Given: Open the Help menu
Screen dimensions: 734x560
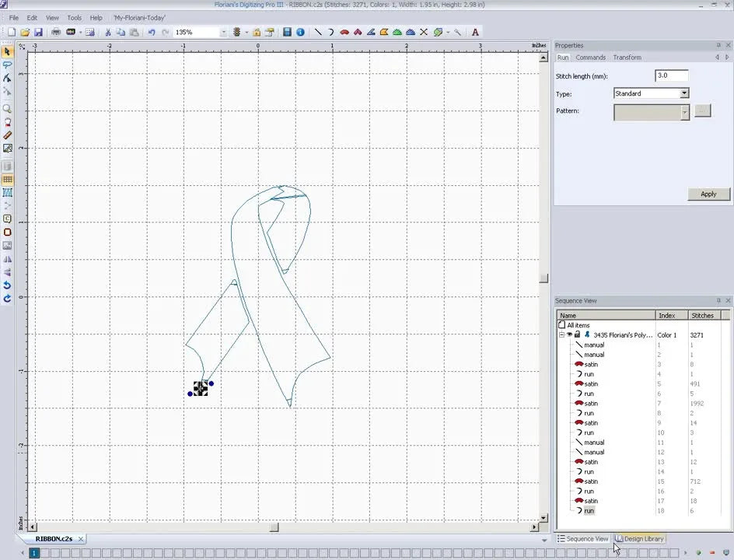Looking at the screenshot, I should click(96, 18).
